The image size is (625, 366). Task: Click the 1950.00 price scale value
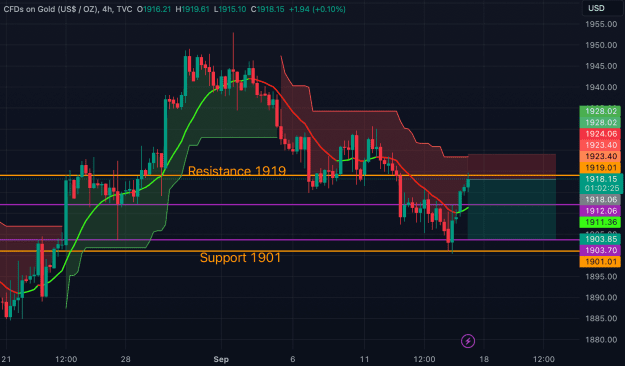[601, 45]
